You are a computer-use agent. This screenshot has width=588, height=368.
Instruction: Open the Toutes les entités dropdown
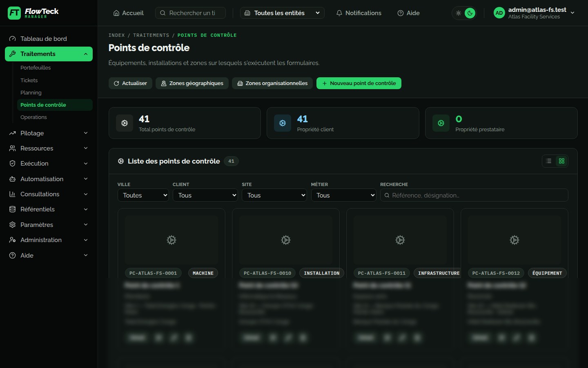click(282, 13)
